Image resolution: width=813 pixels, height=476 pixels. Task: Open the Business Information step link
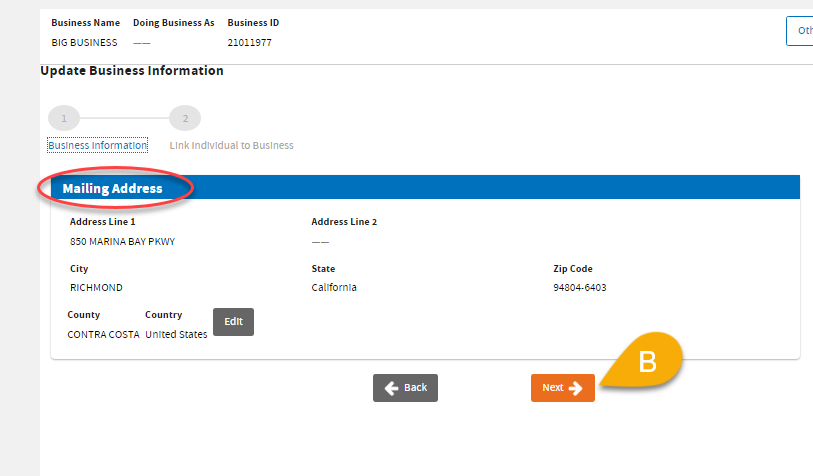[x=97, y=145]
